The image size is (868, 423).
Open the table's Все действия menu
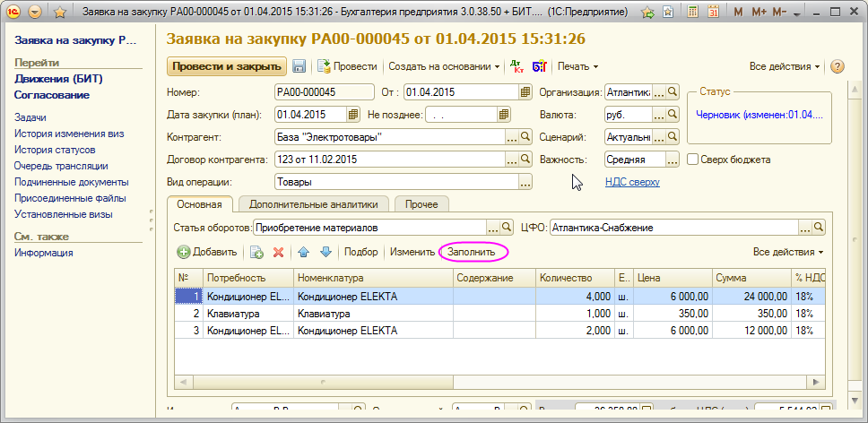788,252
